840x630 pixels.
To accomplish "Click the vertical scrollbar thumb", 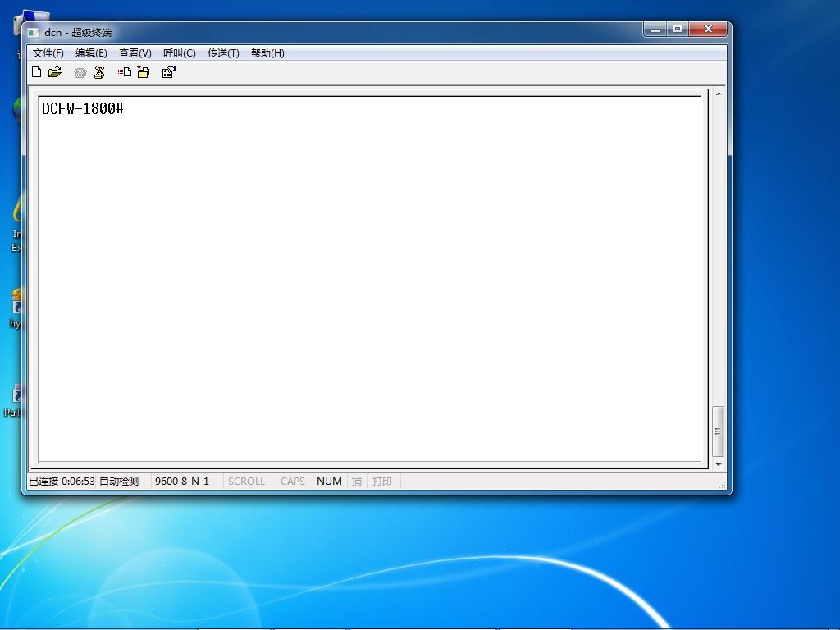I will coord(719,431).
